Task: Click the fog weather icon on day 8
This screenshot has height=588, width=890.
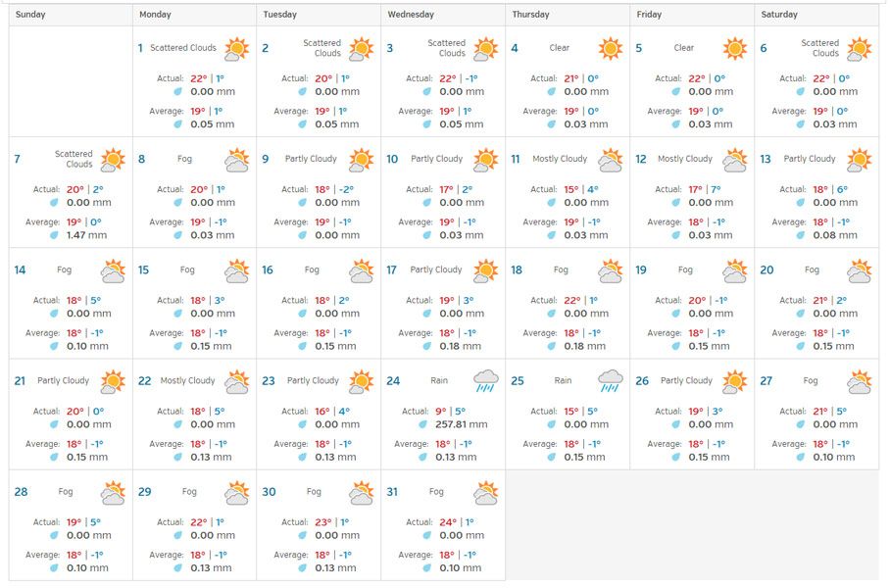Action: pyautogui.click(x=236, y=159)
